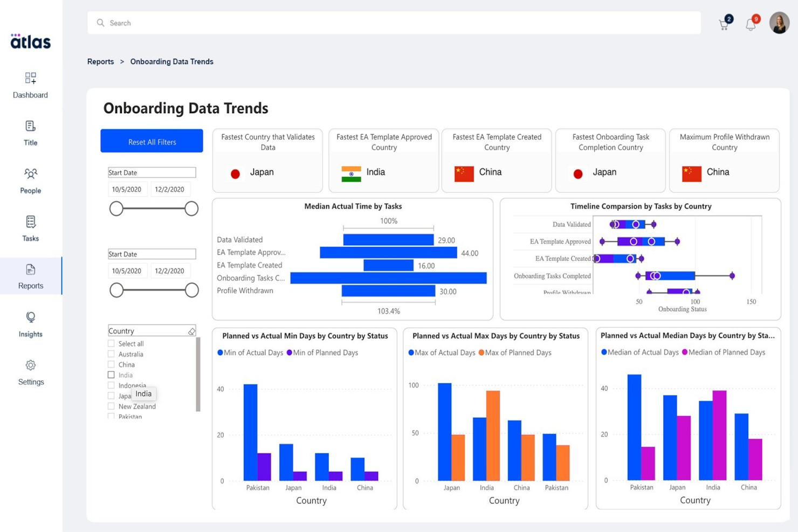Open the Country filter search box
The image size is (798, 532).
coord(146,330)
